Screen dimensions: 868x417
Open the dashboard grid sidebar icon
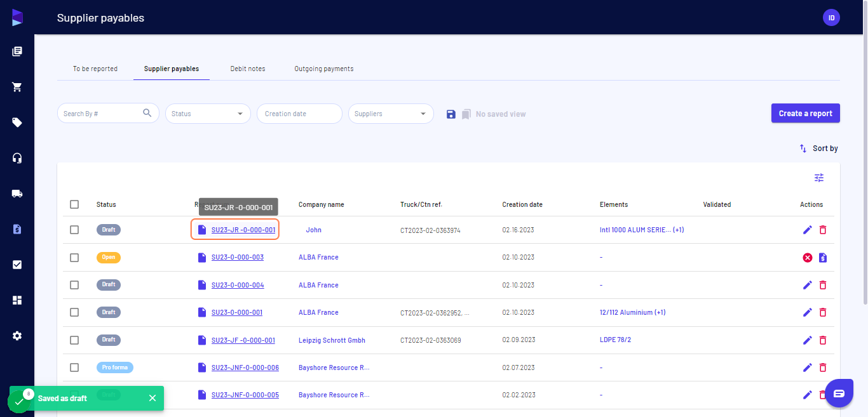click(x=17, y=300)
